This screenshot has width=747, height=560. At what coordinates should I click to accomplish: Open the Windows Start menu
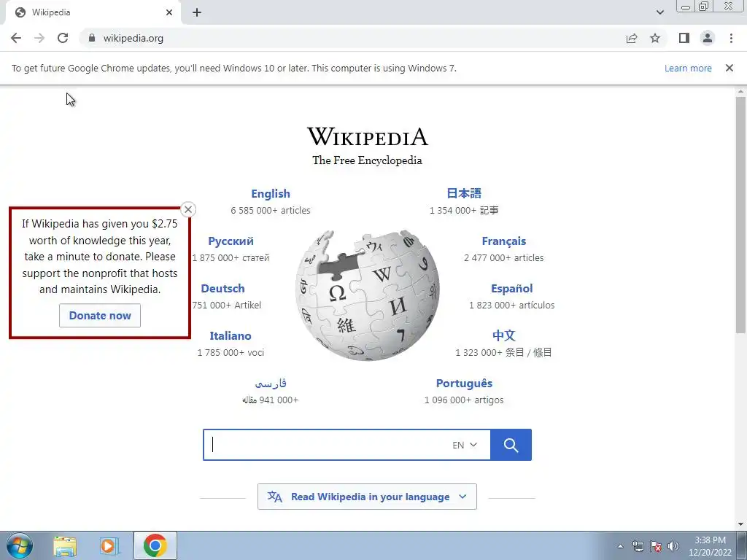(x=20, y=545)
